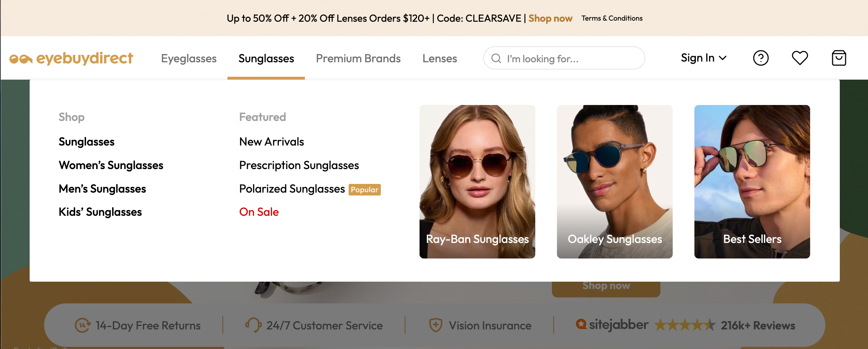This screenshot has height=349, width=868.
Task: Click the wishlist heart icon
Action: point(800,58)
